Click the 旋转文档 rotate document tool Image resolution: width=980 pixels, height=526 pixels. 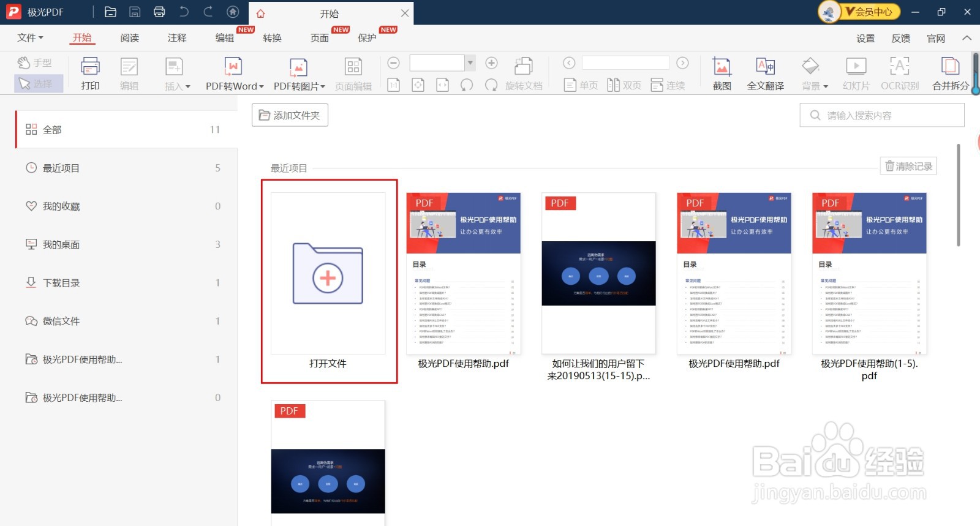pyautogui.click(x=524, y=73)
